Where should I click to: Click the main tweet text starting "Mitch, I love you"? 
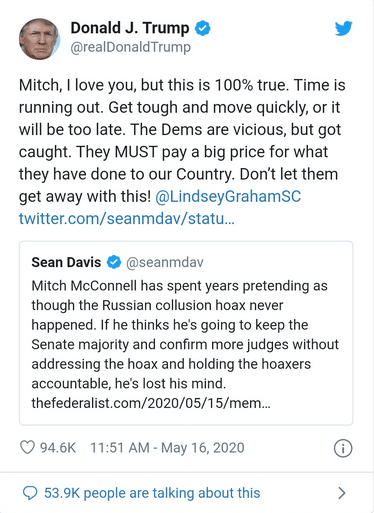point(182,141)
